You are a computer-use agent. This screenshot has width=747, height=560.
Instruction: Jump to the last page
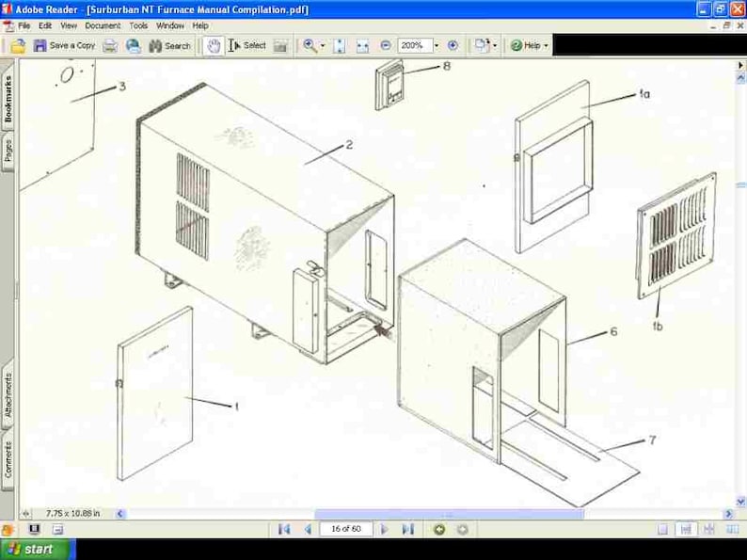coord(407,529)
